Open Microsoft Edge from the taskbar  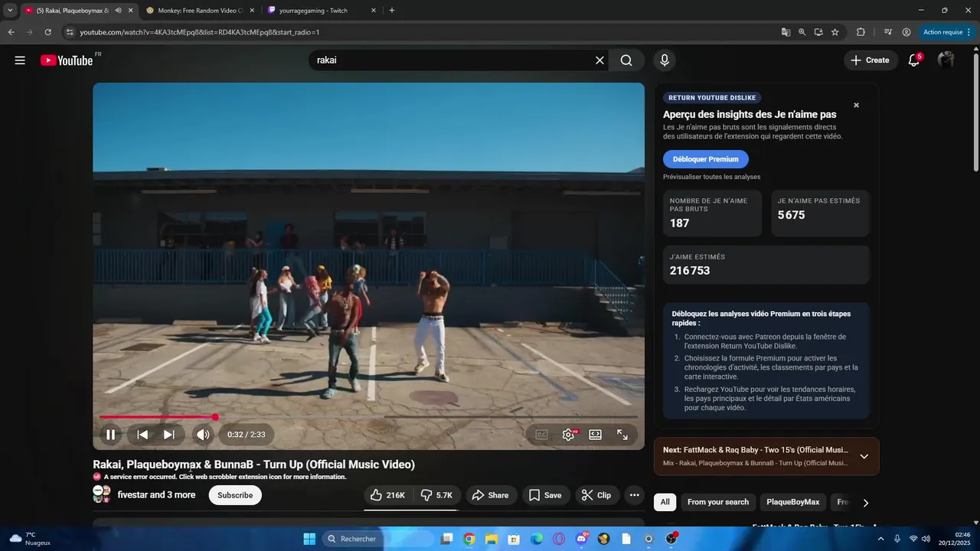(537, 539)
